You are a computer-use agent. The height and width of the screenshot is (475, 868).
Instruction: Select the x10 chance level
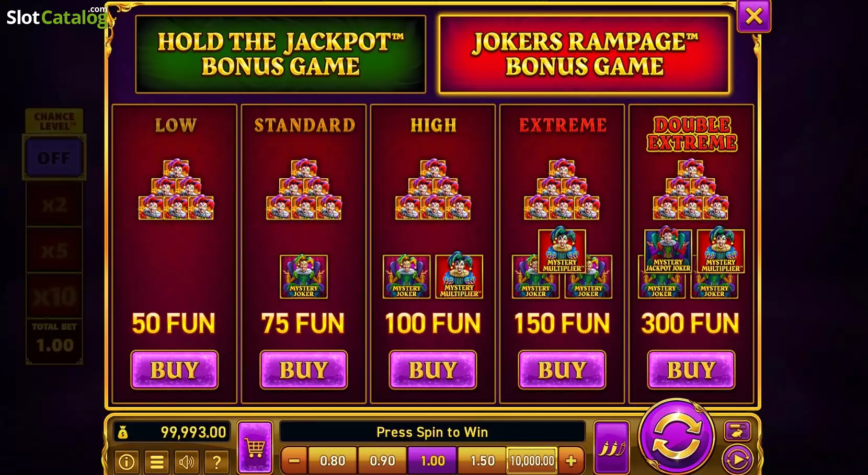pos(54,296)
